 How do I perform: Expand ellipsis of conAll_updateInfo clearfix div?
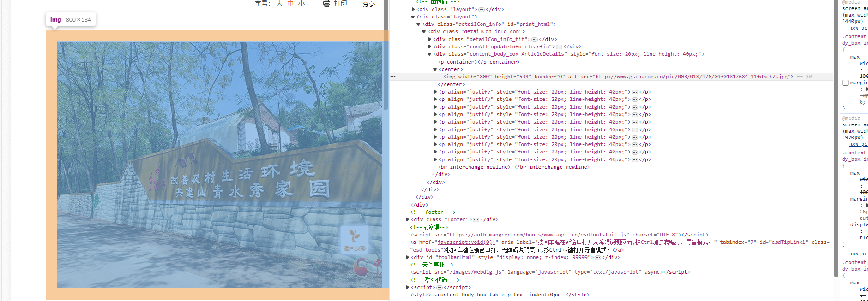(559, 47)
